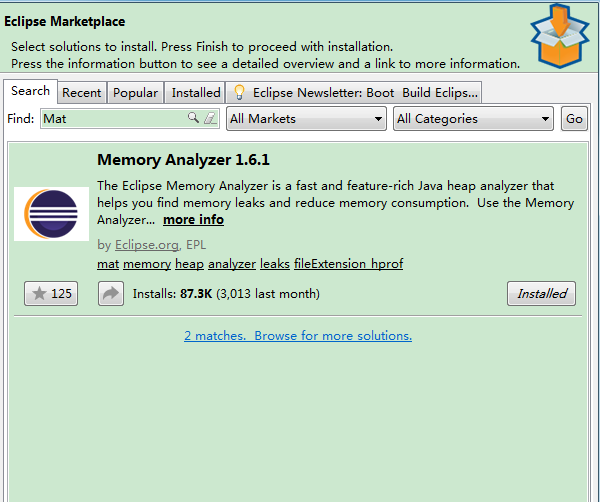Click the analyzer tag link
This screenshot has height=502, width=600.
point(232,264)
